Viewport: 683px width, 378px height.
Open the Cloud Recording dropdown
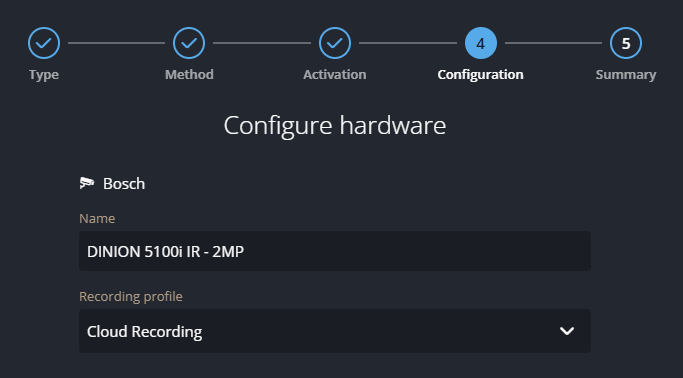tap(335, 331)
